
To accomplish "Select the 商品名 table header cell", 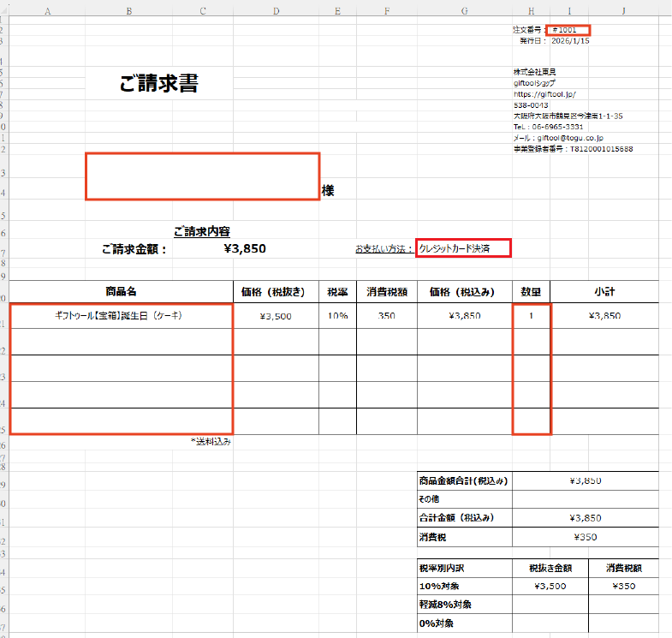I will (x=121, y=291).
